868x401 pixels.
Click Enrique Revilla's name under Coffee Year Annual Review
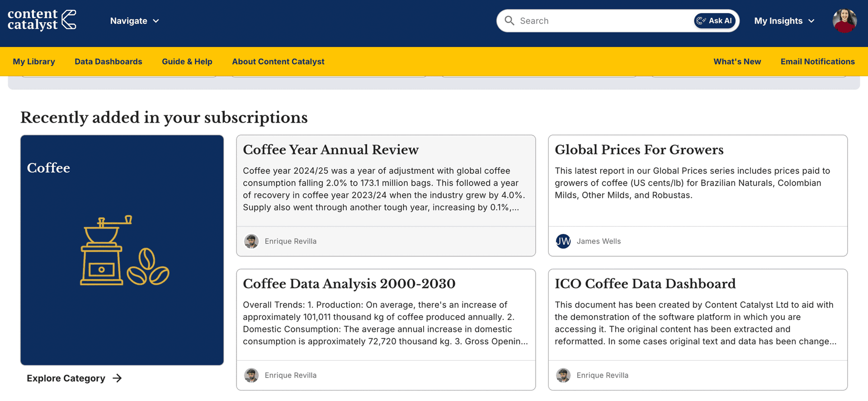point(291,241)
